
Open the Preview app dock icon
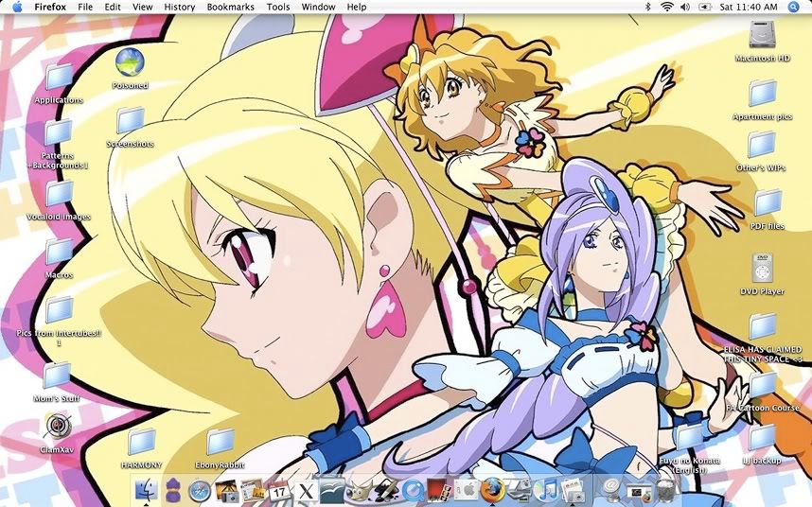point(573,490)
